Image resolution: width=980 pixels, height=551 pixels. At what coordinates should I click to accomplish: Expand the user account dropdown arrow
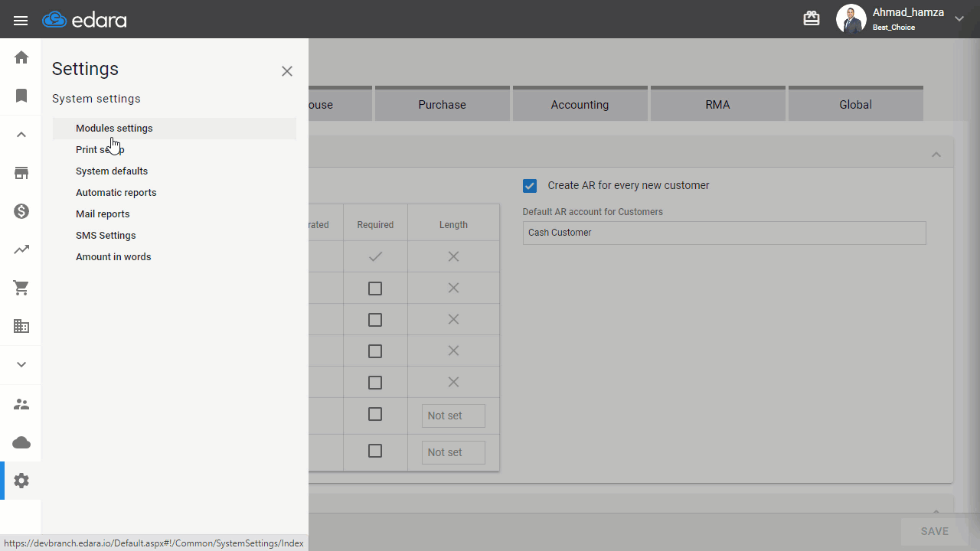959,19
